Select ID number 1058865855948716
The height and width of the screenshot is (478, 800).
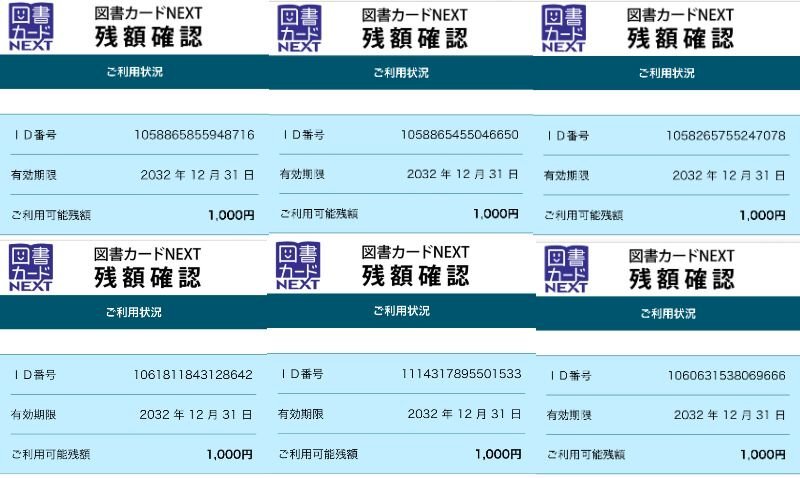194,135
